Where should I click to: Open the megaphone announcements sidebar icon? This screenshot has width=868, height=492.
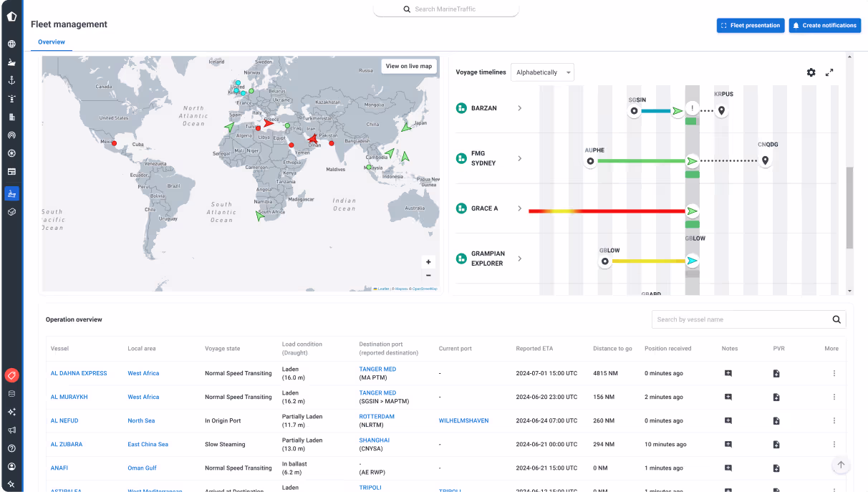[x=11, y=430]
